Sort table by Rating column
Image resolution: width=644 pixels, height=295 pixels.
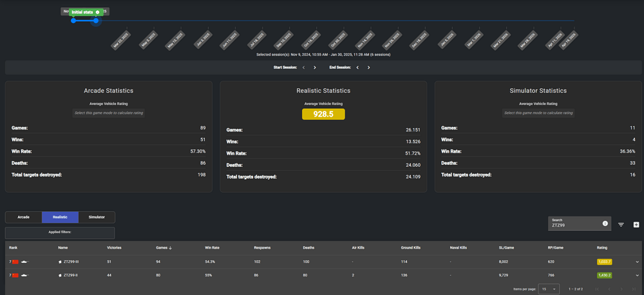601,248
